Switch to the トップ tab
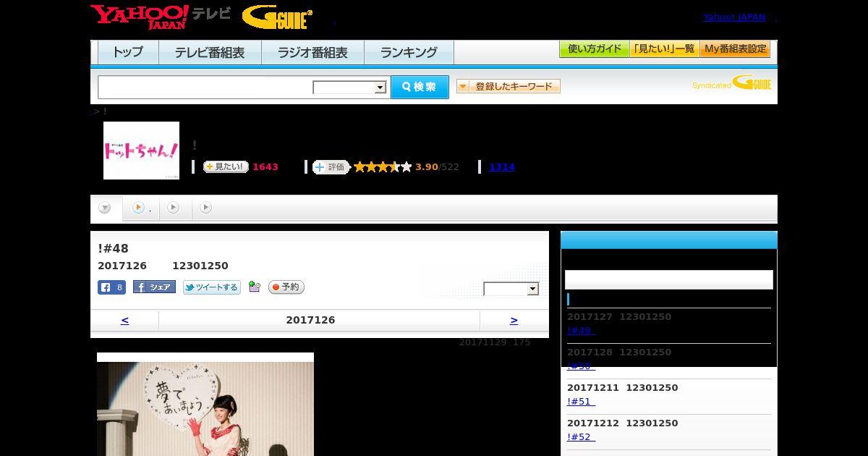Image resolution: width=868 pixels, height=456 pixels. [128, 52]
